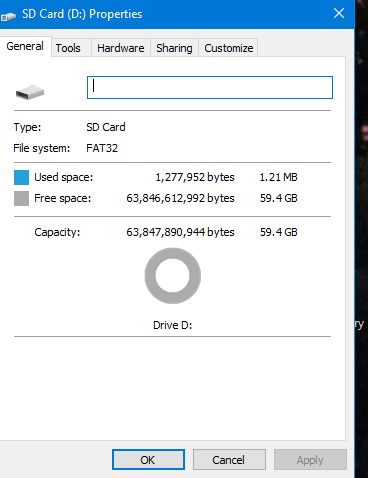The height and width of the screenshot is (478, 368).
Task: Click the gray Free space color square
Action: click(21, 198)
